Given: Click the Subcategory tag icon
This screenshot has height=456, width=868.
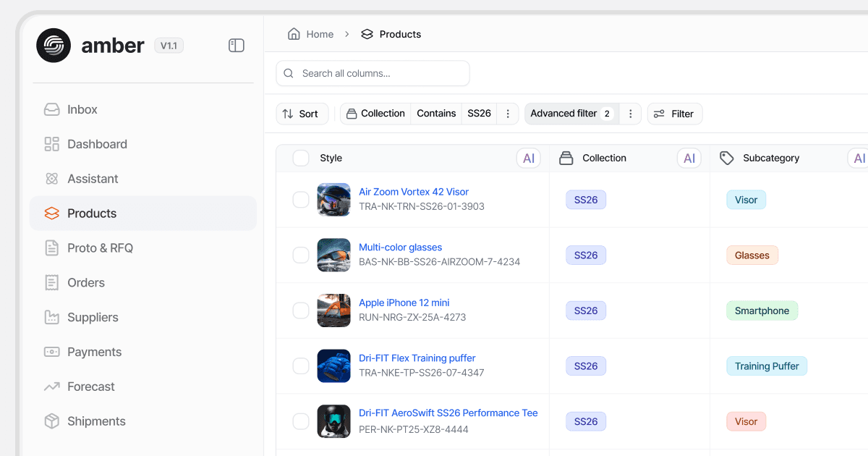Looking at the screenshot, I should [x=727, y=158].
